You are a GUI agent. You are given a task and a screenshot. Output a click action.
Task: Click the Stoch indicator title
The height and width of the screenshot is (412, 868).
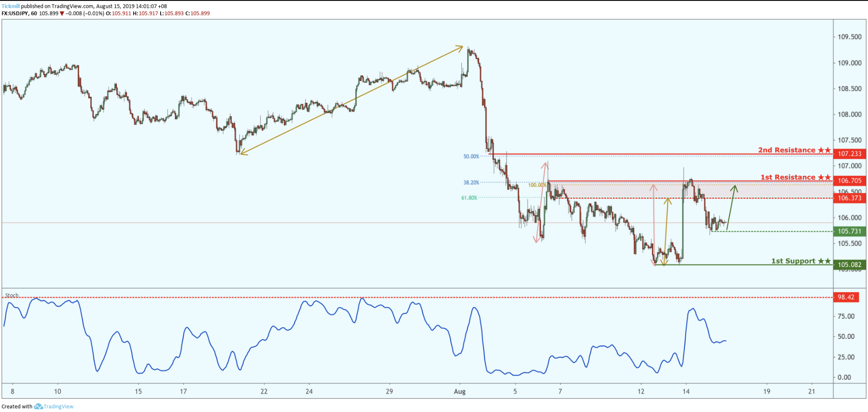(12, 296)
